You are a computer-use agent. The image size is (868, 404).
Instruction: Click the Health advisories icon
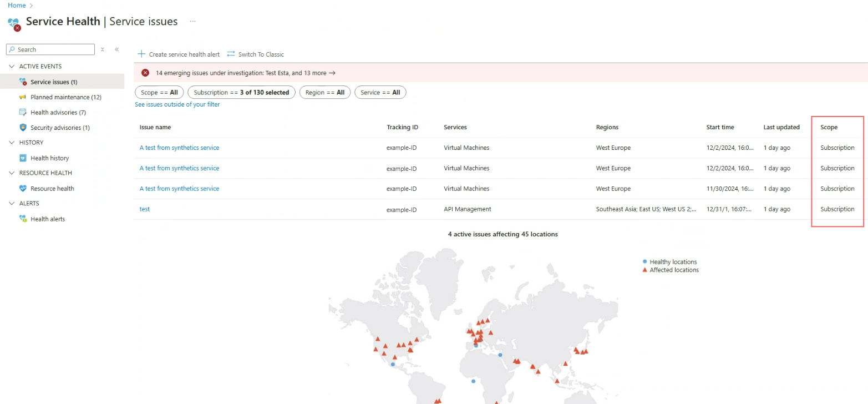coord(23,112)
